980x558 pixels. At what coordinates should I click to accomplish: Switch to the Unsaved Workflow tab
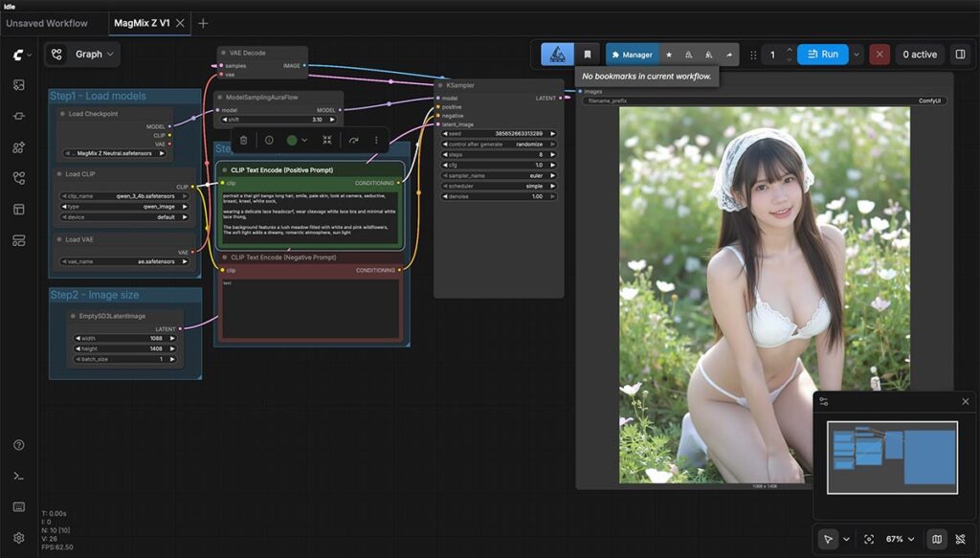[47, 23]
